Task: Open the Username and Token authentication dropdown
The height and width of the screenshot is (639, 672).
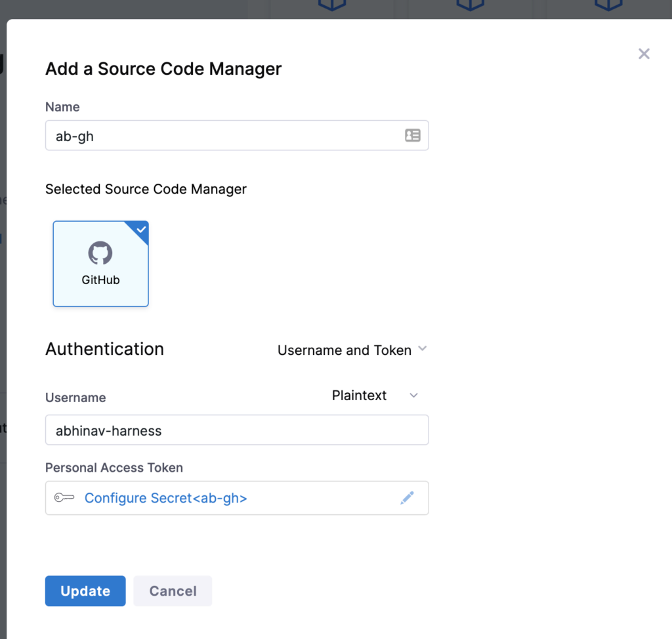Action: pos(352,350)
